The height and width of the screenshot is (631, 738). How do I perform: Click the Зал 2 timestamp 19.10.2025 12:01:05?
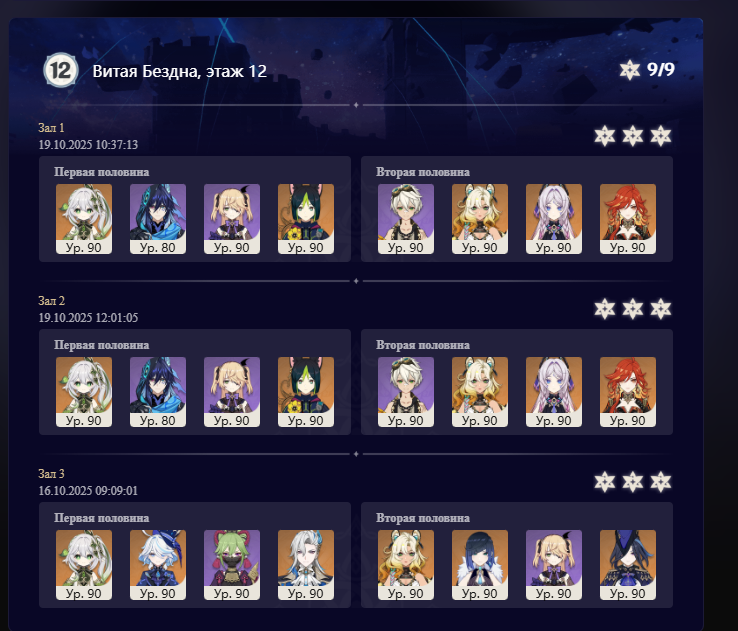point(88,318)
